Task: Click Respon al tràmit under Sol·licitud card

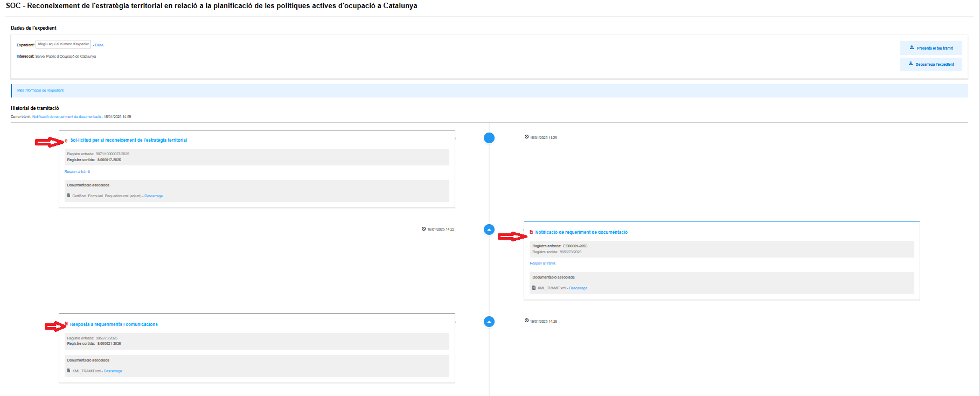Action: coord(77,172)
